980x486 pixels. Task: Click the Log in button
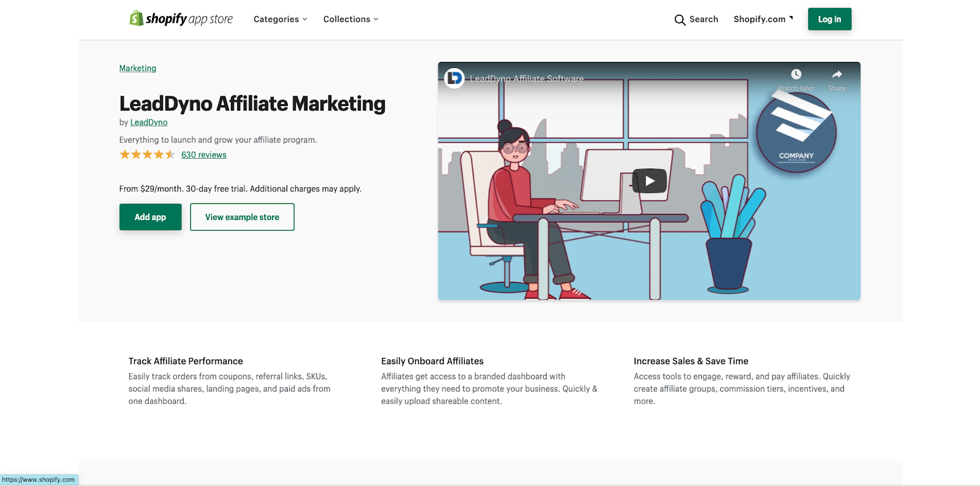coord(829,19)
